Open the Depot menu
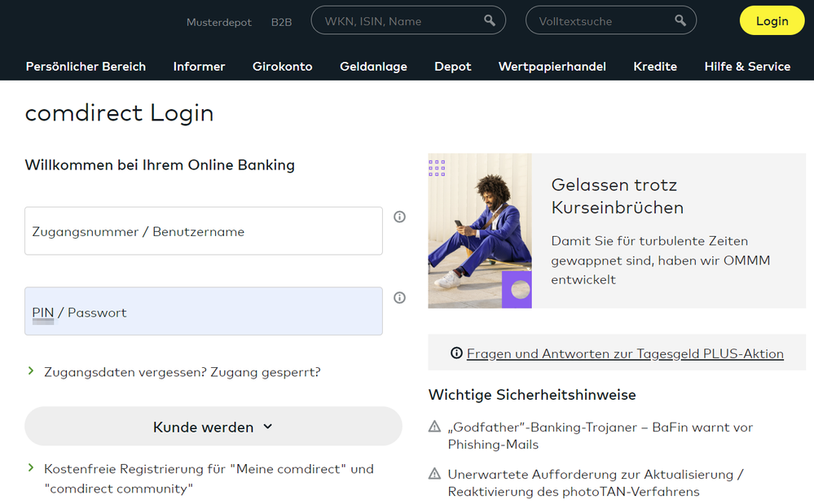Image resolution: width=814 pixels, height=504 pixels. 452,67
